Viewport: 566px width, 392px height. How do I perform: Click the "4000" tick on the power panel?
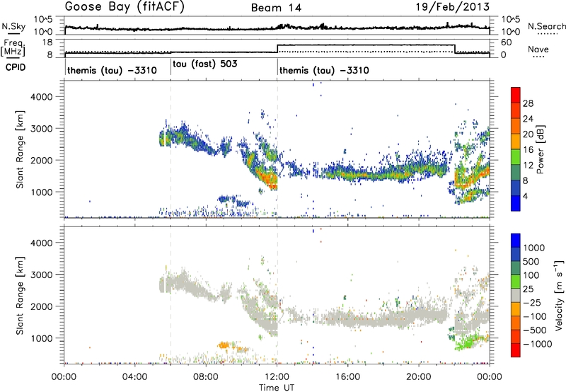pyautogui.click(x=41, y=97)
